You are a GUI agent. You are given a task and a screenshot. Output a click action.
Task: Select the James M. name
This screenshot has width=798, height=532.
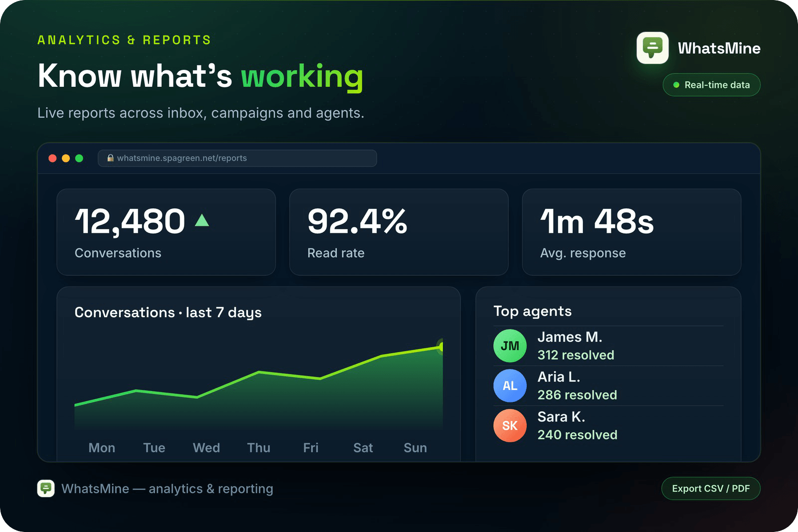570,337
